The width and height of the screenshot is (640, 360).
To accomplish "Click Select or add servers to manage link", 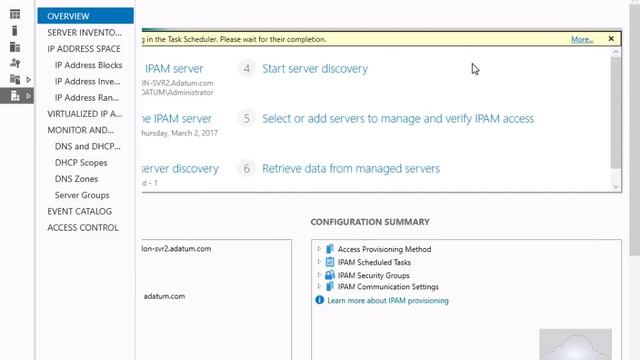I will coord(398,118).
